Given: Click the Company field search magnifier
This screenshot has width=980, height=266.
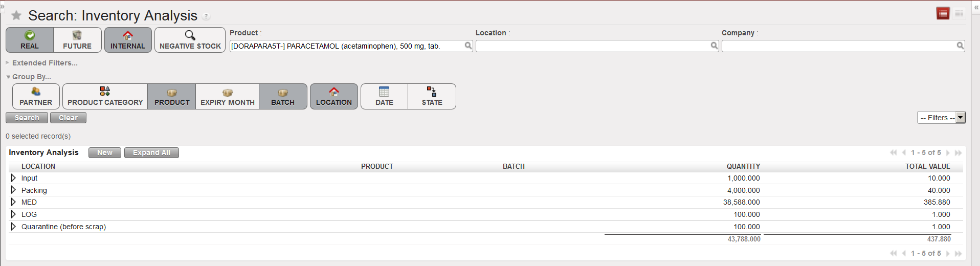Looking at the screenshot, I should click(x=960, y=46).
